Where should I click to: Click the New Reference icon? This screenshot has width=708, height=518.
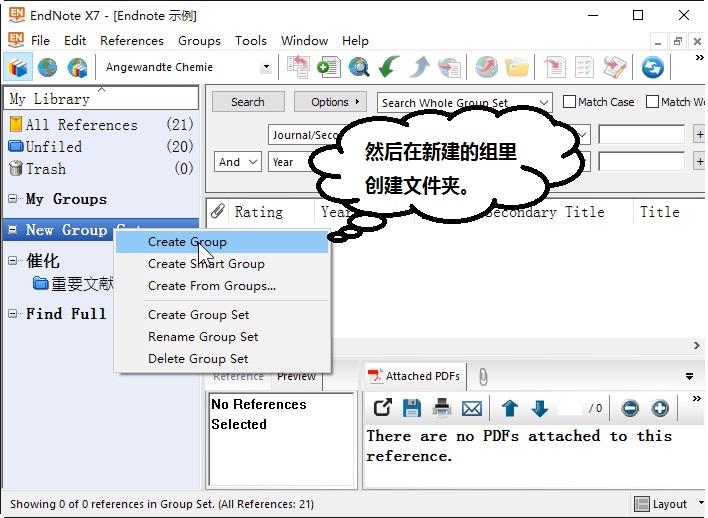coord(329,68)
